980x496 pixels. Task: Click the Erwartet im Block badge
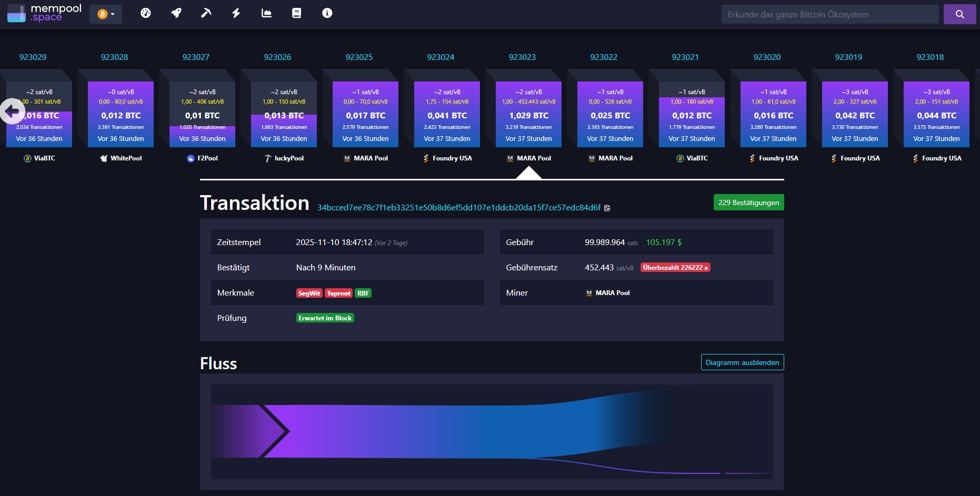coord(325,318)
